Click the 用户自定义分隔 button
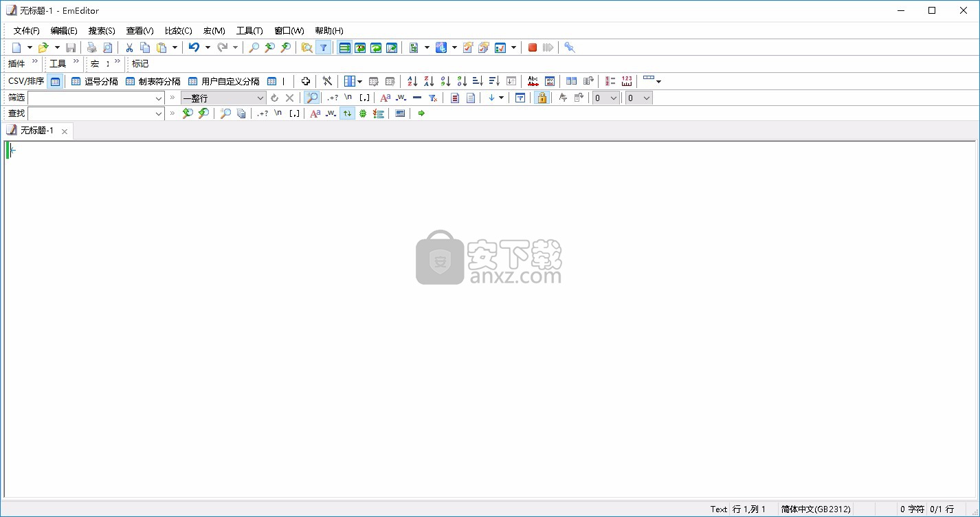The height and width of the screenshot is (517, 980). click(x=224, y=81)
